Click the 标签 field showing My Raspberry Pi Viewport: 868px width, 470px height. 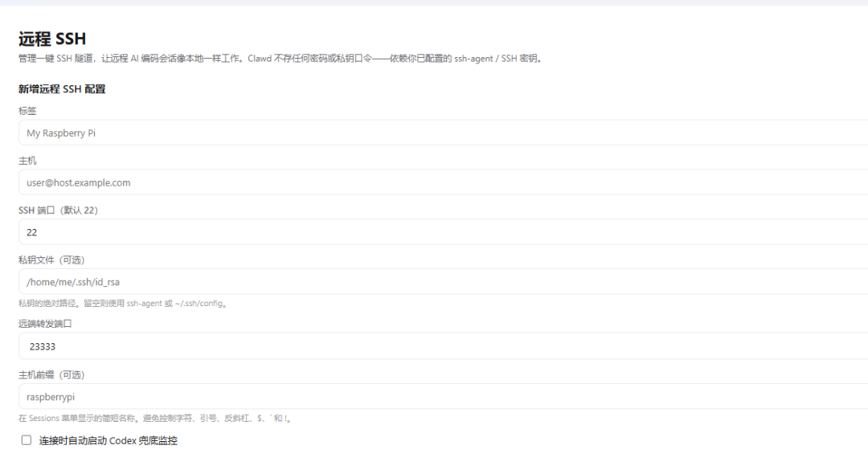(x=443, y=133)
